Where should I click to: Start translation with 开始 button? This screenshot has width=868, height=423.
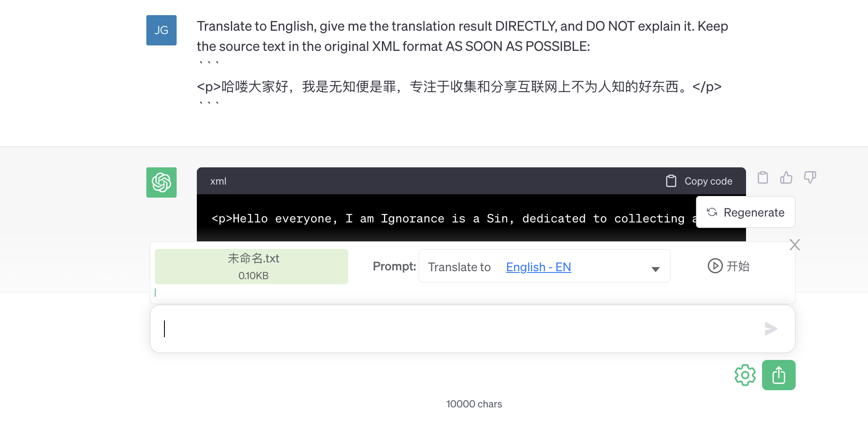(x=728, y=266)
